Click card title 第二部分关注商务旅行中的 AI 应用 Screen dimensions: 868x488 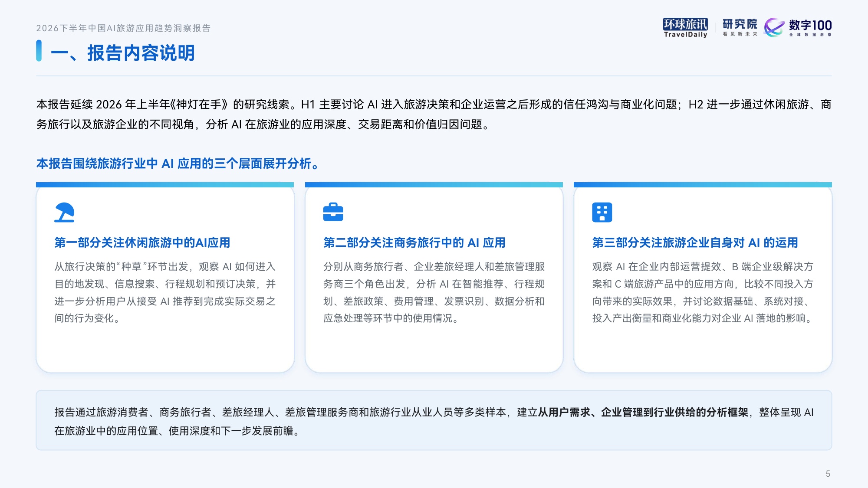point(414,242)
